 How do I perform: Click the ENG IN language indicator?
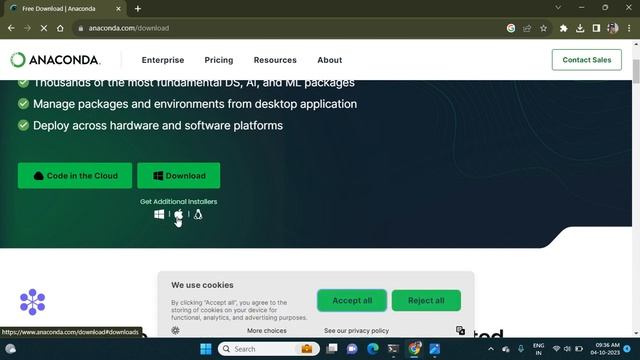538,349
